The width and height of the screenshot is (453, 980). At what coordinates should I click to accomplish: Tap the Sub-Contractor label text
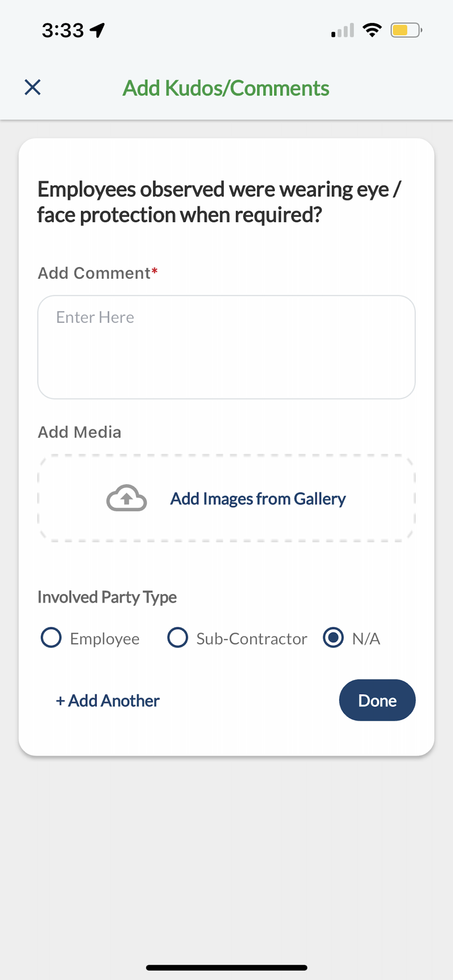point(252,639)
